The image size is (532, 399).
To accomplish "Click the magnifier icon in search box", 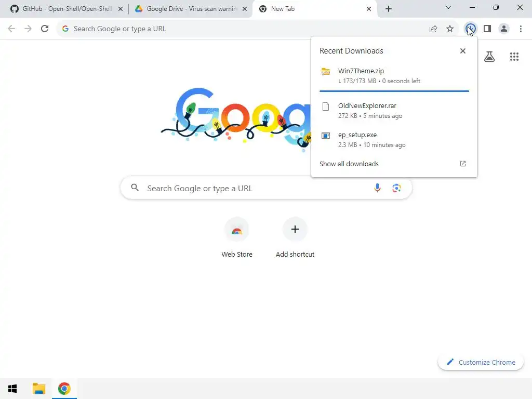I will pyautogui.click(x=135, y=188).
